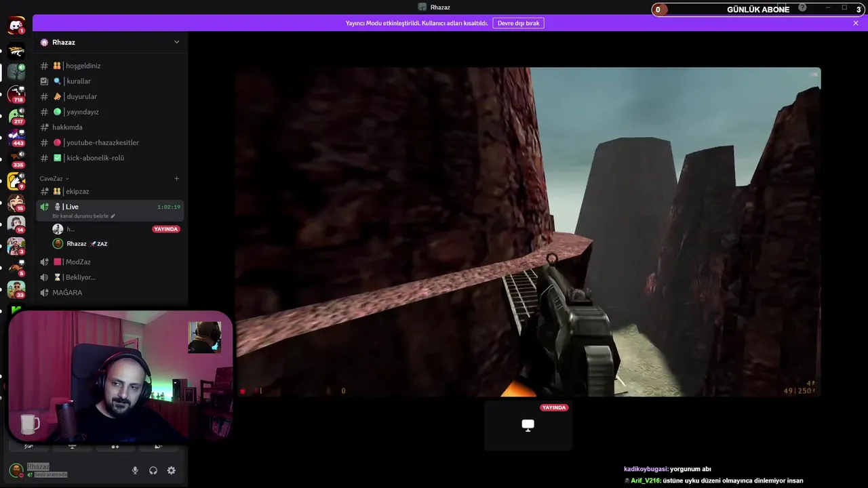Open the hoşgeldiniz channel

110,66
